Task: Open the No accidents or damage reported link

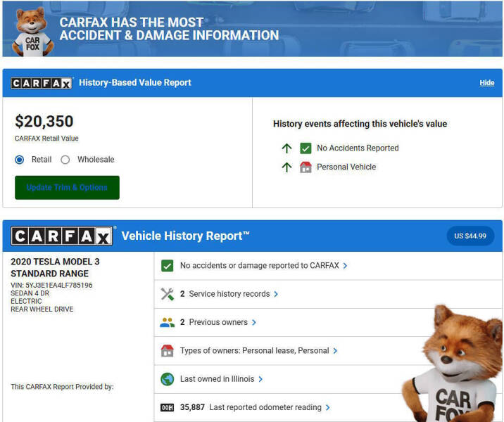Action: [x=263, y=266]
